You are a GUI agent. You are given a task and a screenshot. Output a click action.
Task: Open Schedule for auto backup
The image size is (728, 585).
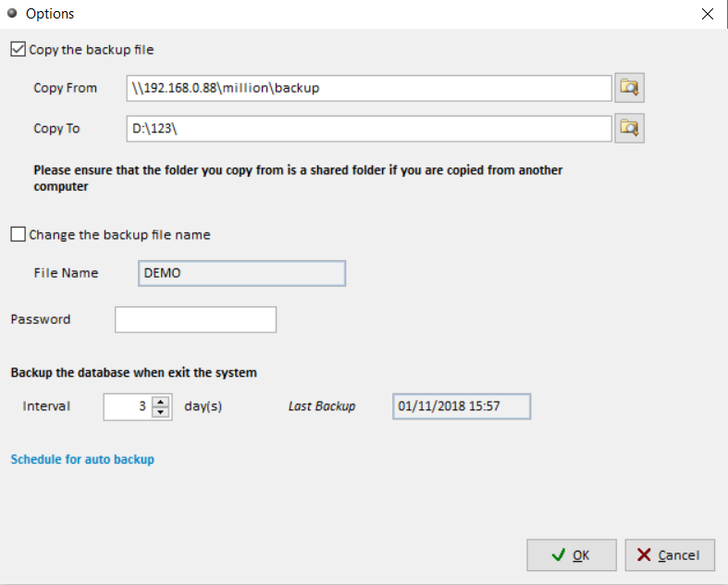[82, 459]
